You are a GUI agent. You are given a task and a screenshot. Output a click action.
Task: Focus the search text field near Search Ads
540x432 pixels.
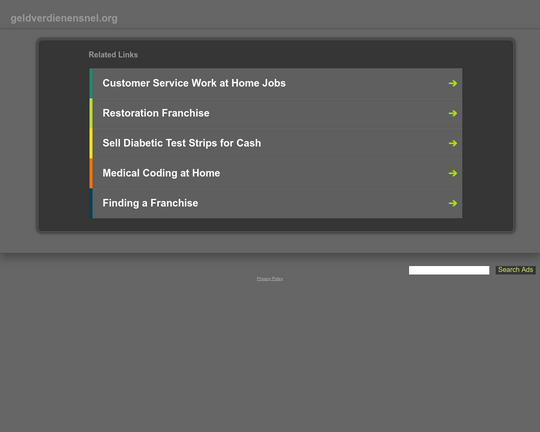tap(449, 270)
